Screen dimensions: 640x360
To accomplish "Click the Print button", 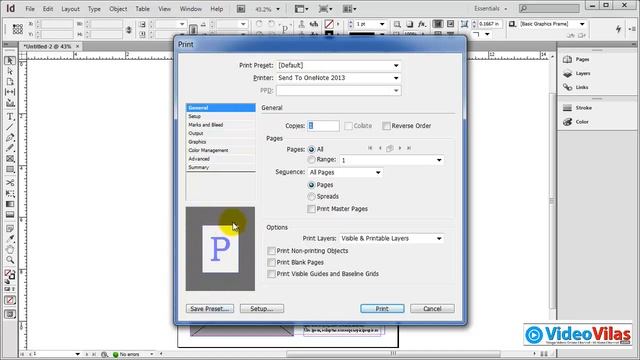I will 382,309.
